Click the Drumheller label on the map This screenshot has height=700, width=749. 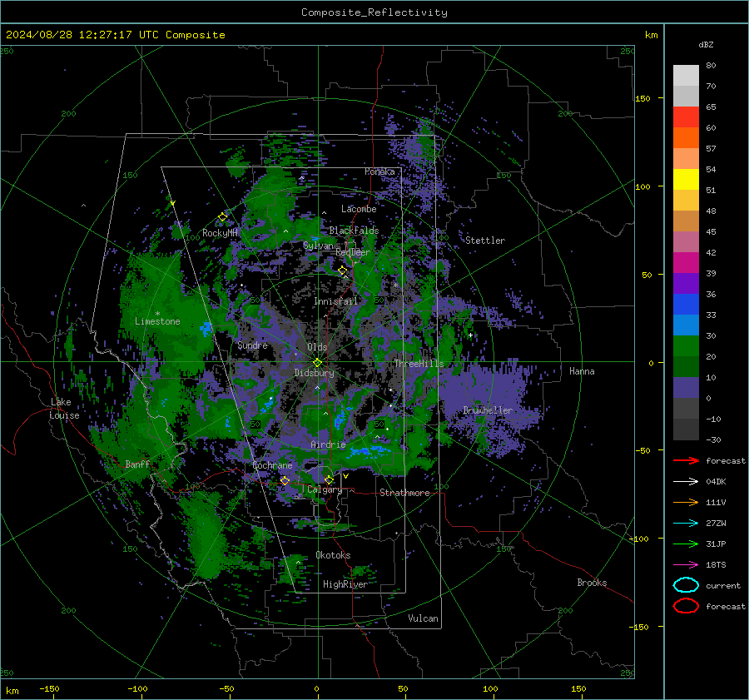pyautogui.click(x=487, y=410)
